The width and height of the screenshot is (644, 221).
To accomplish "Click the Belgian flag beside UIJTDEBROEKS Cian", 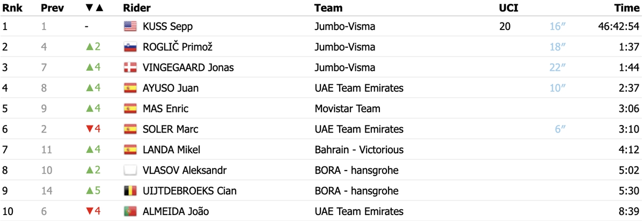I will (x=130, y=191).
